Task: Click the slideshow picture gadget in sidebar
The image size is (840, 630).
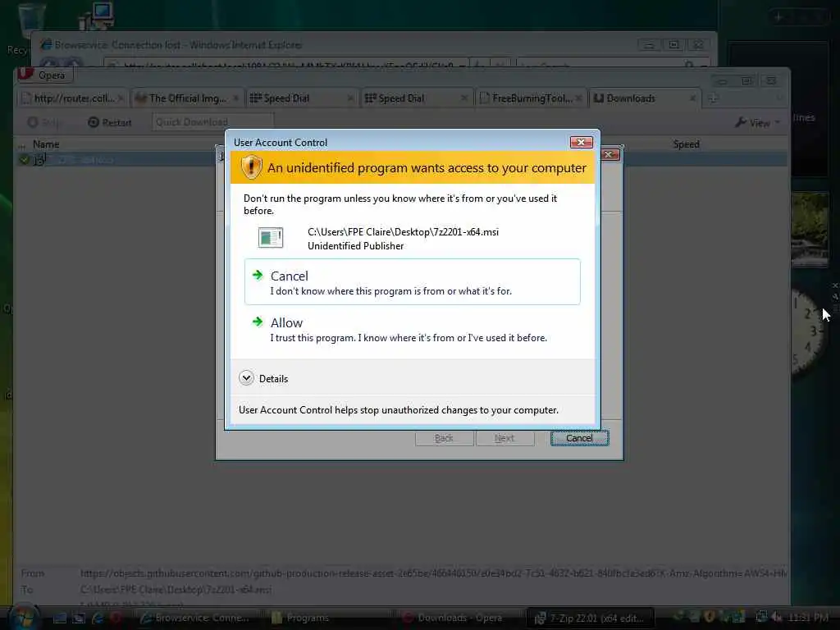Action: [810, 230]
